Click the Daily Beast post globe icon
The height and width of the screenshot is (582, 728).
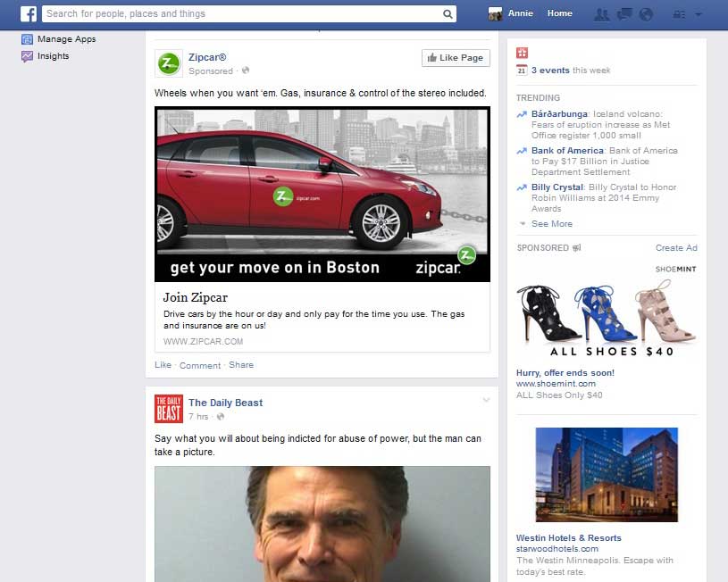tap(221, 416)
